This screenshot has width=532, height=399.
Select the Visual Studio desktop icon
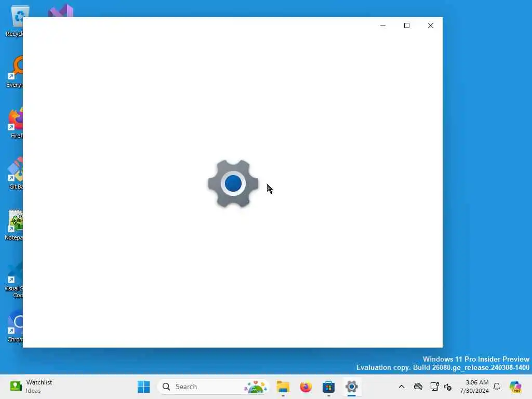click(x=61, y=10)
